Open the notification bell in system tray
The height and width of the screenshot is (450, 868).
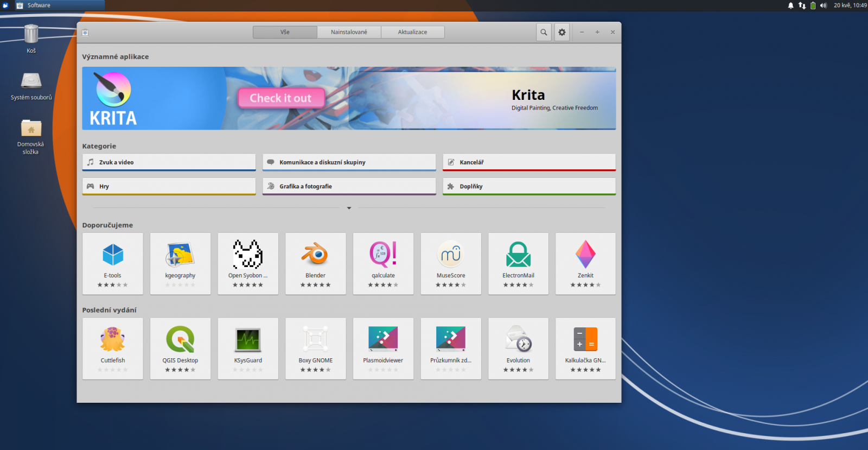[790, 5]
